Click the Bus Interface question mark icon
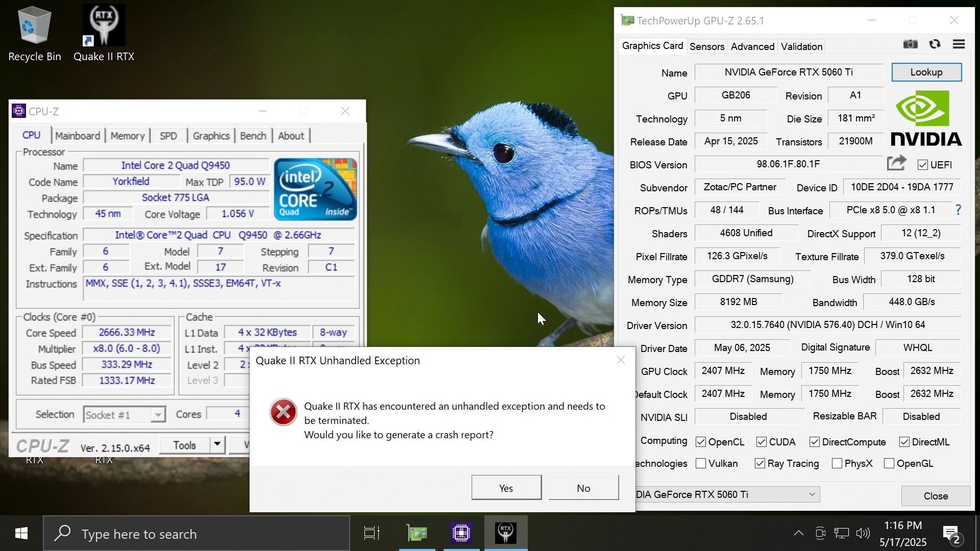The width and height of the screenshot is (980, 551). [x=958, y=210]
